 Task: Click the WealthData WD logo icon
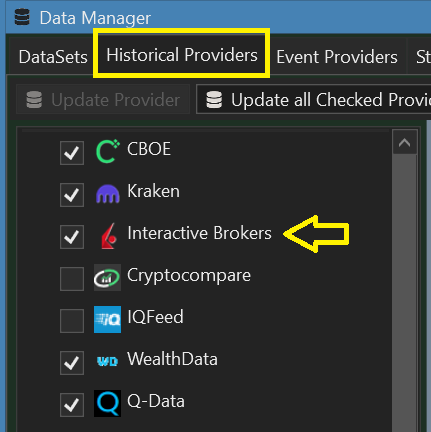point(107,361)
